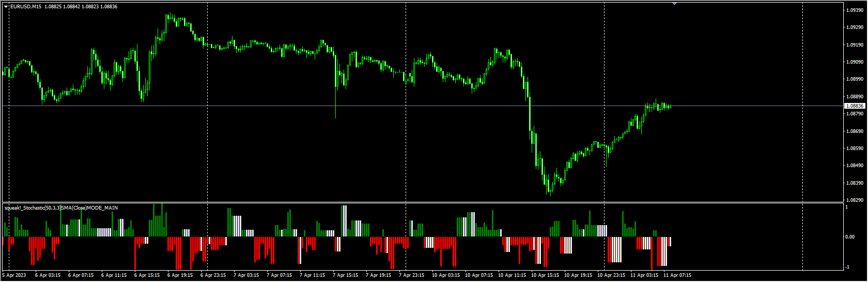
Task: Click the 7 Apr 03:15 time label
Action: point(246,275)
